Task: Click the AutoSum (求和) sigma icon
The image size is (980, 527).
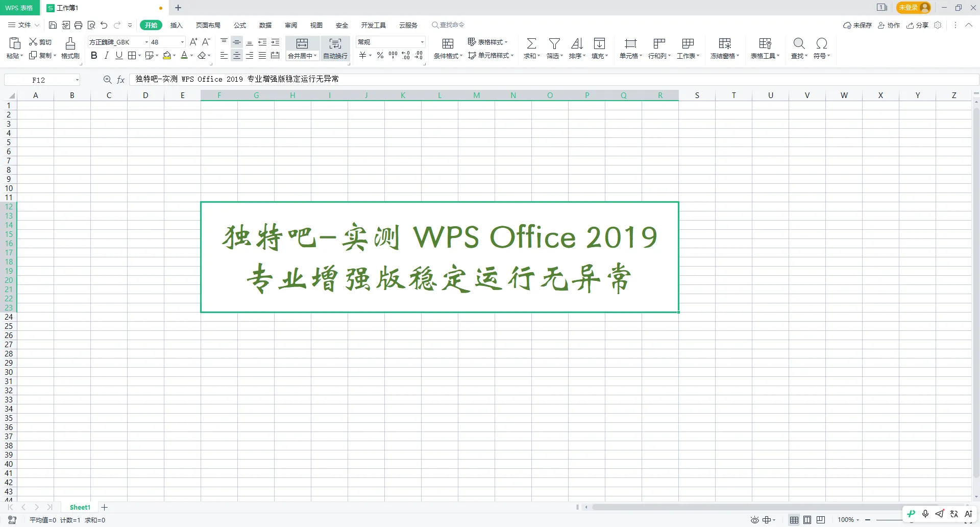Action: click(x=531, y=43)
